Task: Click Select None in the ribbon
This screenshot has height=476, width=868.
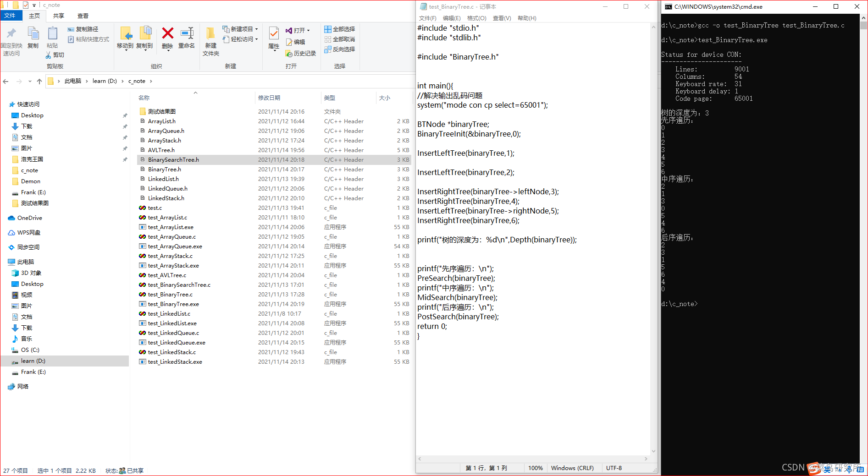Action: pos(340,39)
